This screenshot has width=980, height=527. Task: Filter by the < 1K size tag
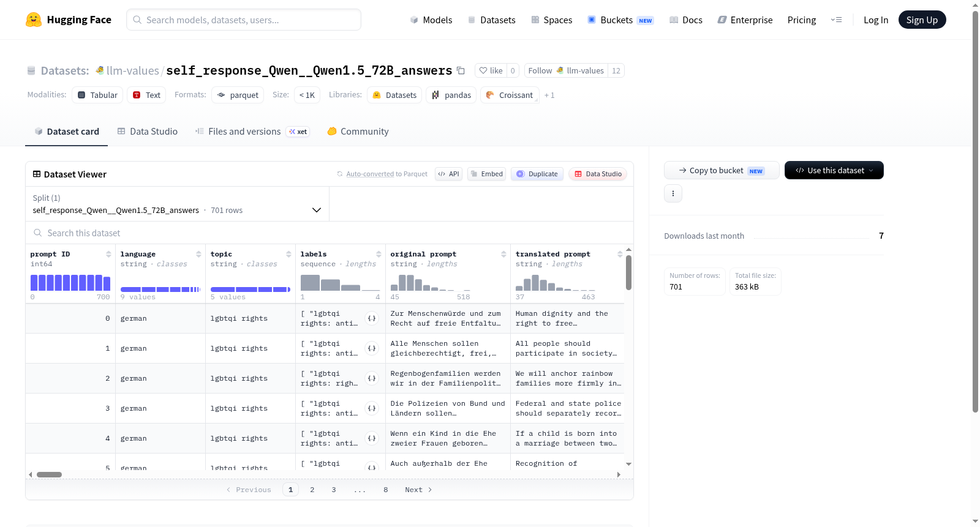coord(307,95)
